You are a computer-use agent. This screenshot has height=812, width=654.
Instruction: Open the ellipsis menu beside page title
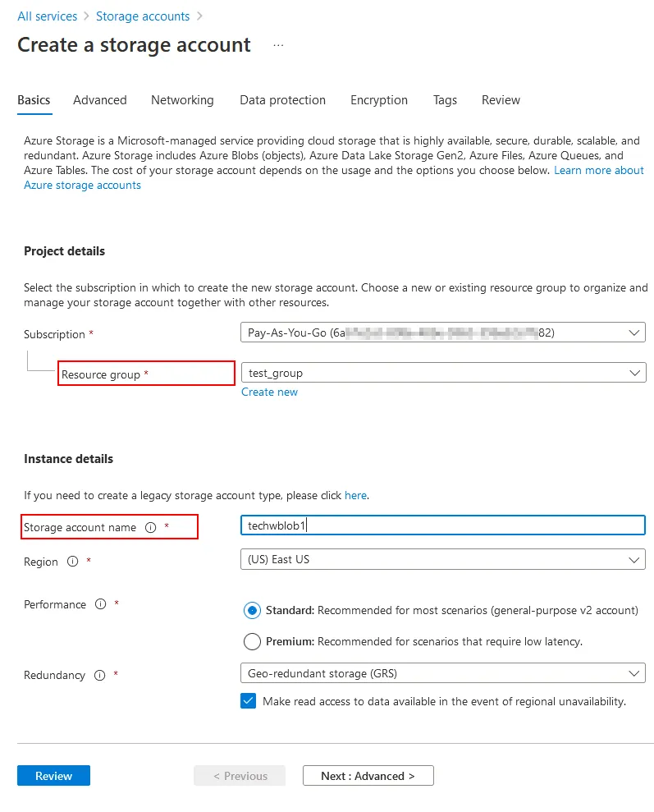click(x=278, y=45)
